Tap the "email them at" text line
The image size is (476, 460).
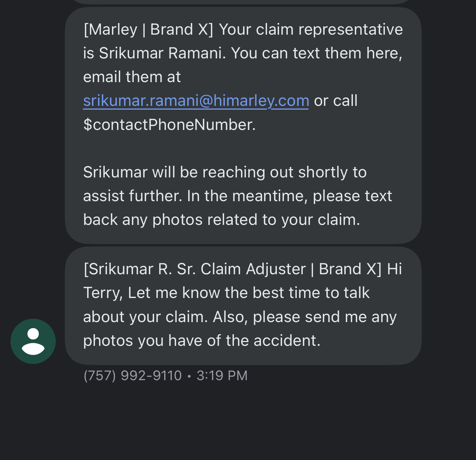(x=132, y=77)
